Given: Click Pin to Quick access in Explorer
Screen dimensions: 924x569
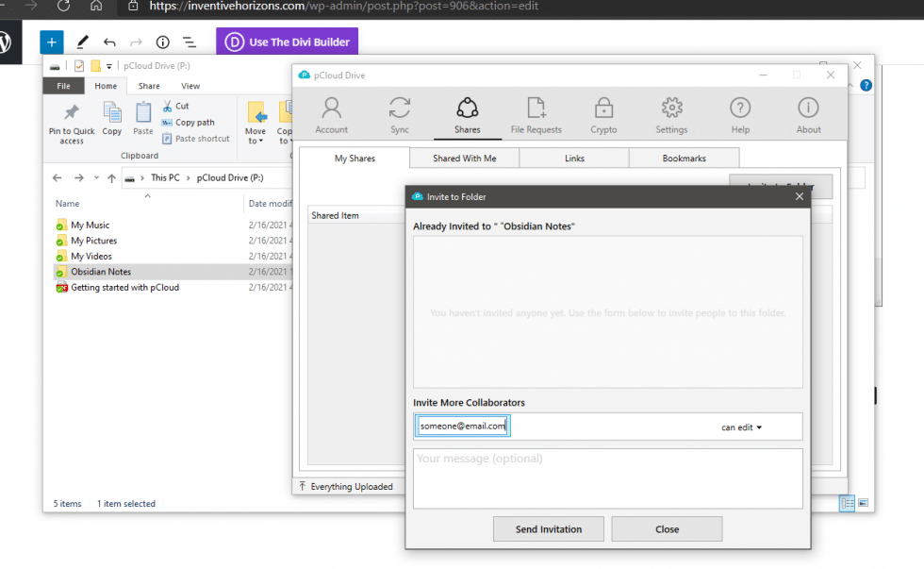Looking at the screenshot, I should click(x=72, y=125).
